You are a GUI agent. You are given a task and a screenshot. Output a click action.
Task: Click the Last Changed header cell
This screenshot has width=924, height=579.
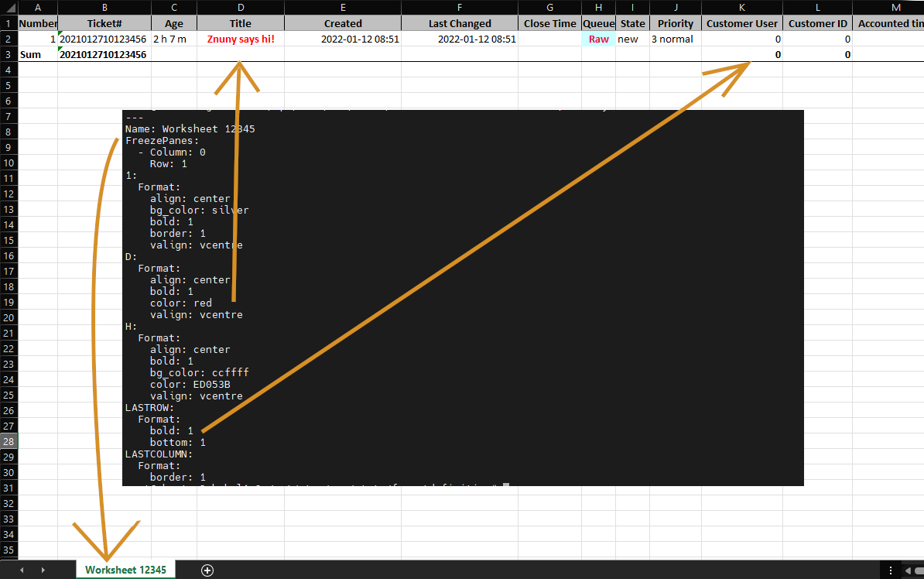[460, 23]
